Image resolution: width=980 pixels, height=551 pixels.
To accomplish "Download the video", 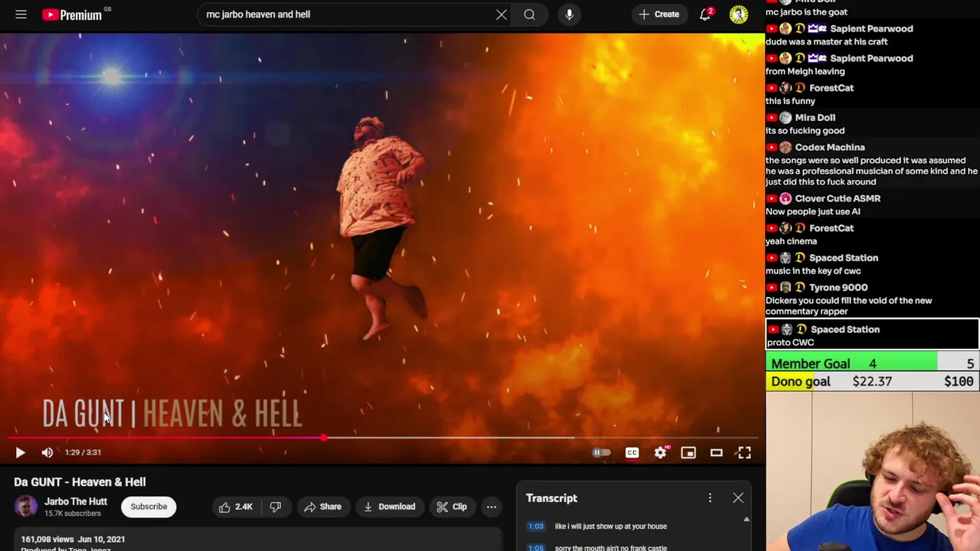I will tap(389, 507).
